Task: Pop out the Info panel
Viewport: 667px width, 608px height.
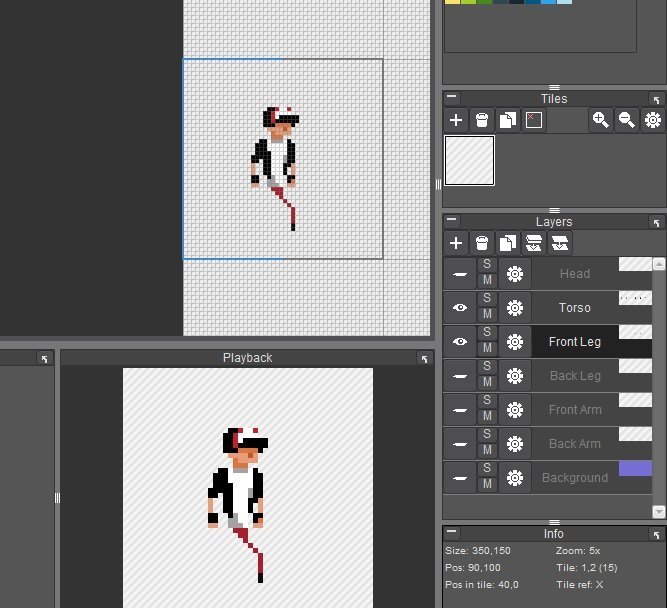Action: point(656,534)
